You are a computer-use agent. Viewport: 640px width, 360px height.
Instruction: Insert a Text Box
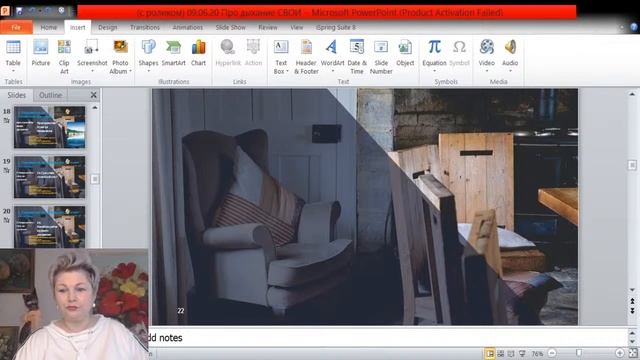(281, 56)
